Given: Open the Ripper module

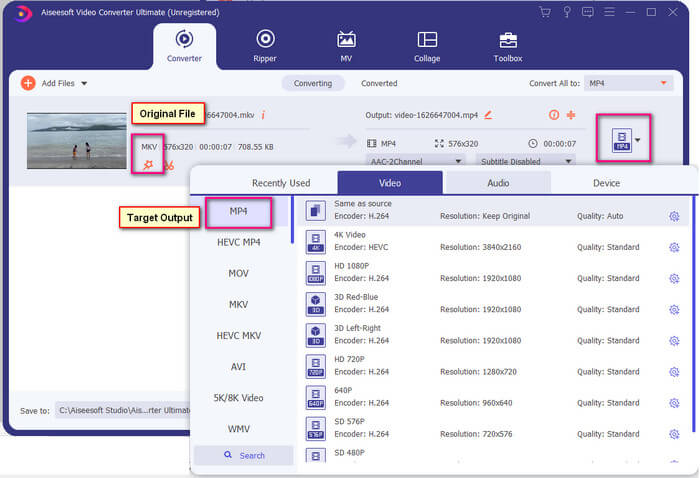Looking at the screenshot, I should [x=265, y=45].
